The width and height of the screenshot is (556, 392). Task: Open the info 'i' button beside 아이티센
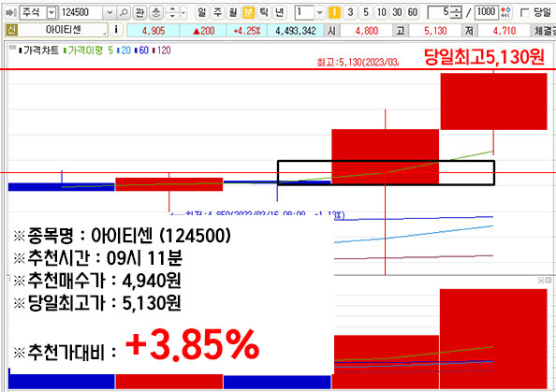[116, 30]
